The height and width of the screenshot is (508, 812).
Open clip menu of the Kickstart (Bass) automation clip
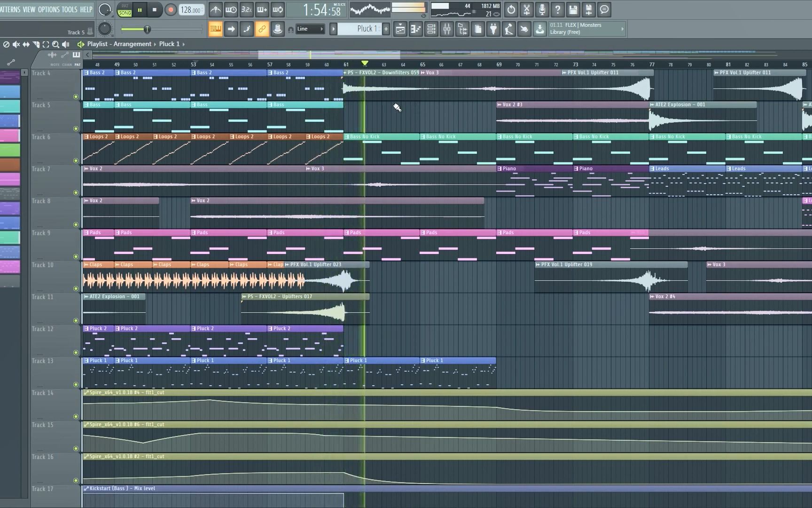[x=86, y=489]
